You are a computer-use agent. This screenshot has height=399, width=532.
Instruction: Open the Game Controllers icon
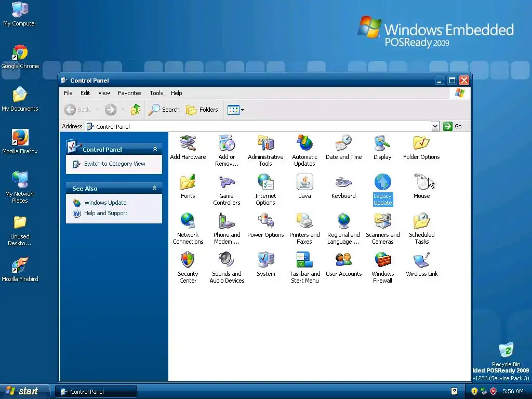(x=227, y=190)
